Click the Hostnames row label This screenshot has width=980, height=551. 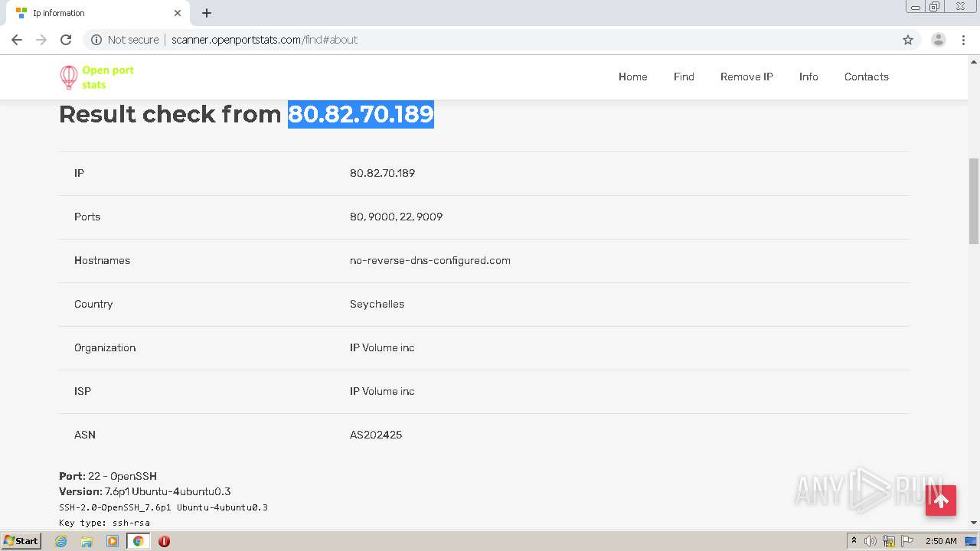click(102, 260)
